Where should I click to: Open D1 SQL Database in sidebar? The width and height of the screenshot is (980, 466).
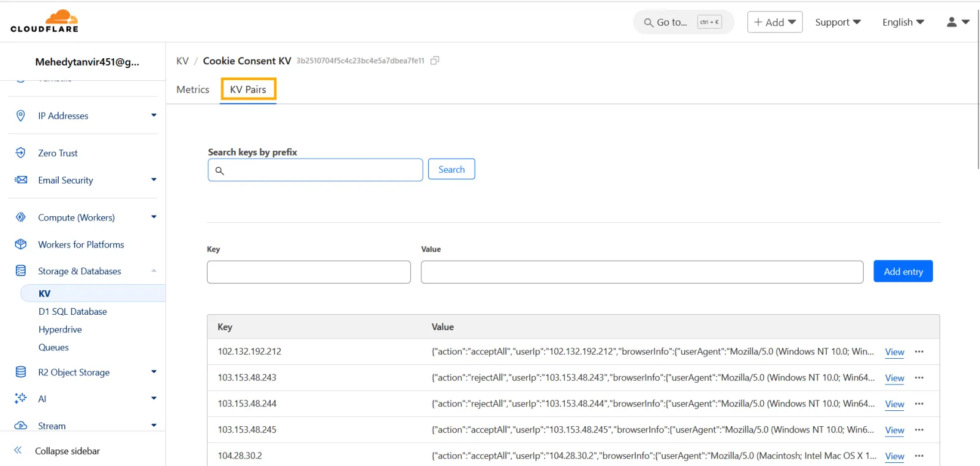(73, 312)
